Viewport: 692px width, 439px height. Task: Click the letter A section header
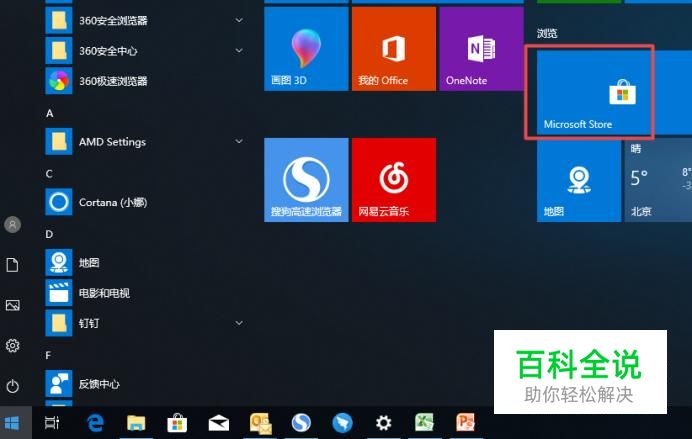tap(49, 113)
